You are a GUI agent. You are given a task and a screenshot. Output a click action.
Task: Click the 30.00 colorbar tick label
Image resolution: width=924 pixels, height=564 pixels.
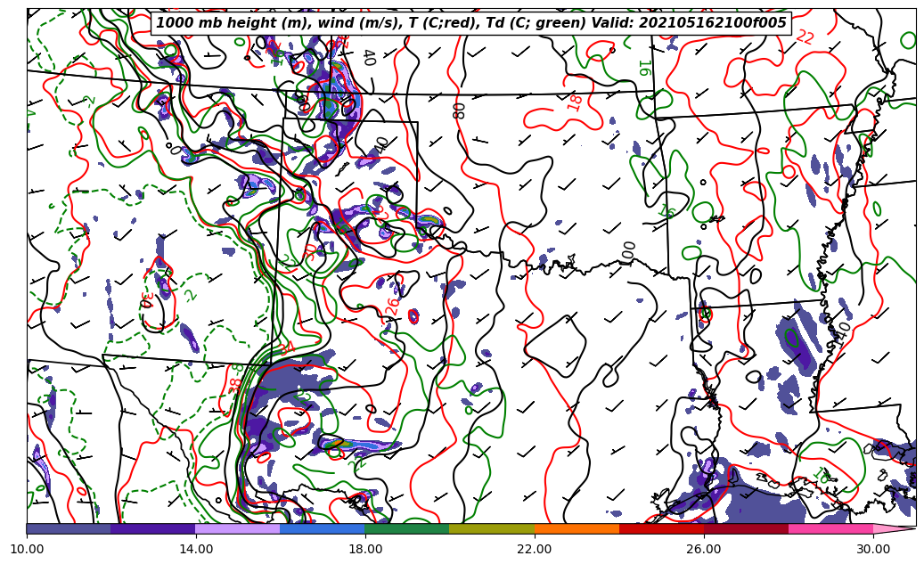(x=873, y=549)
